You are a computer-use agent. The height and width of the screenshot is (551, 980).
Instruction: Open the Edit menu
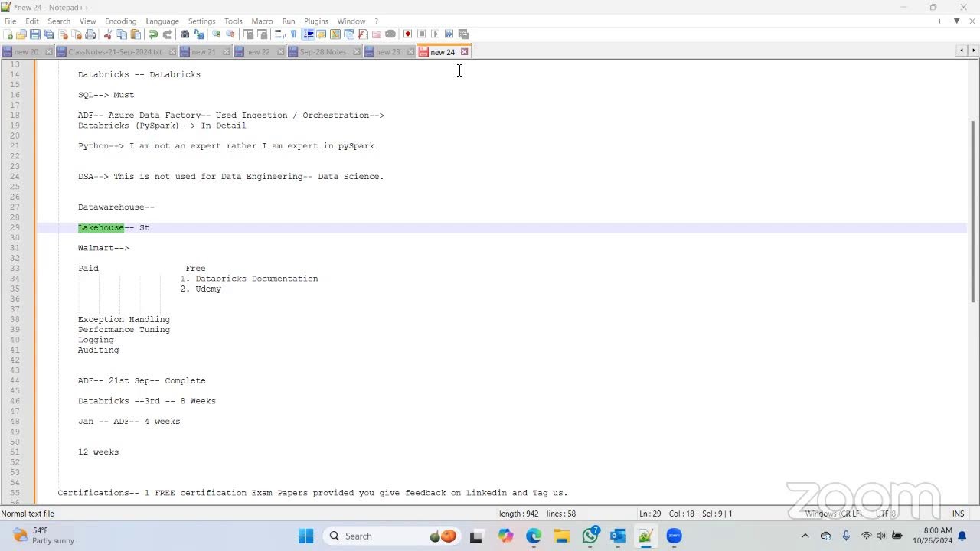click(32, 21)
